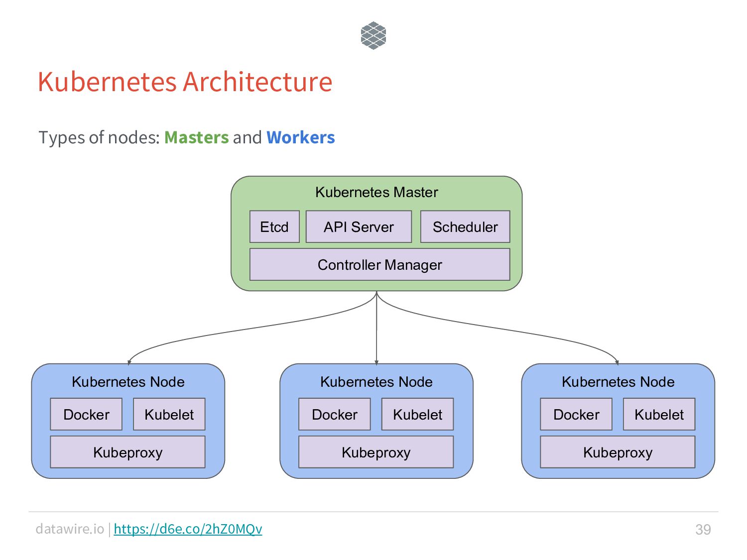Click the 'datawire.io' footer text
The height and width of the screenshot is (560, 747).
coord(70,529)
